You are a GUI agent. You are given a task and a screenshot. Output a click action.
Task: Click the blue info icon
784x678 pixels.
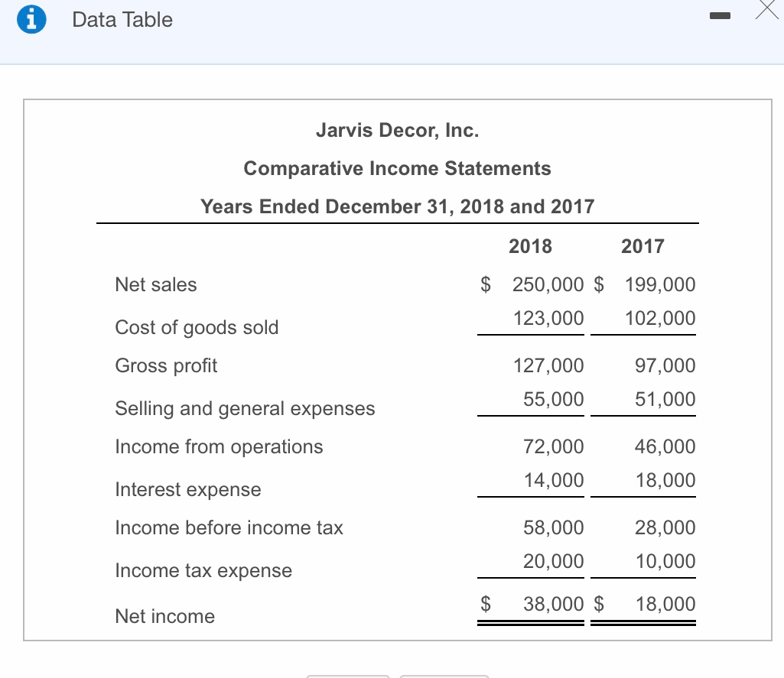pos(30,19)
